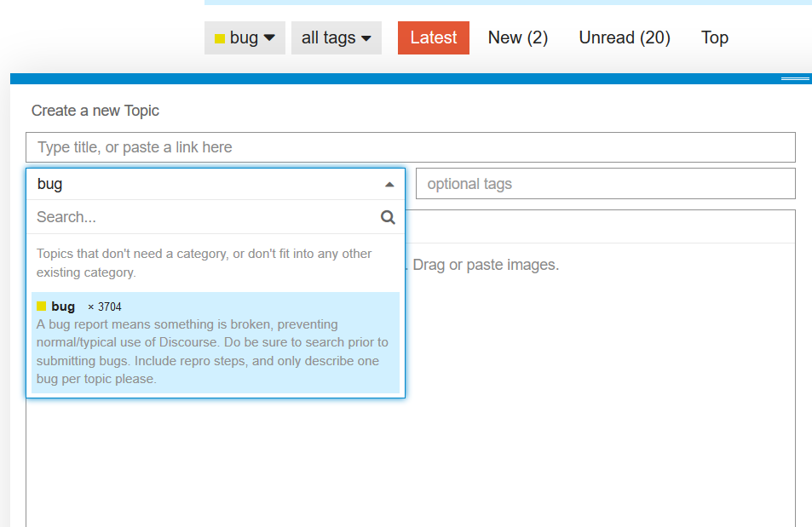Click the 'Create a new Topic' heading
Screen dimensions: 812x527
(x=95, y=111)
